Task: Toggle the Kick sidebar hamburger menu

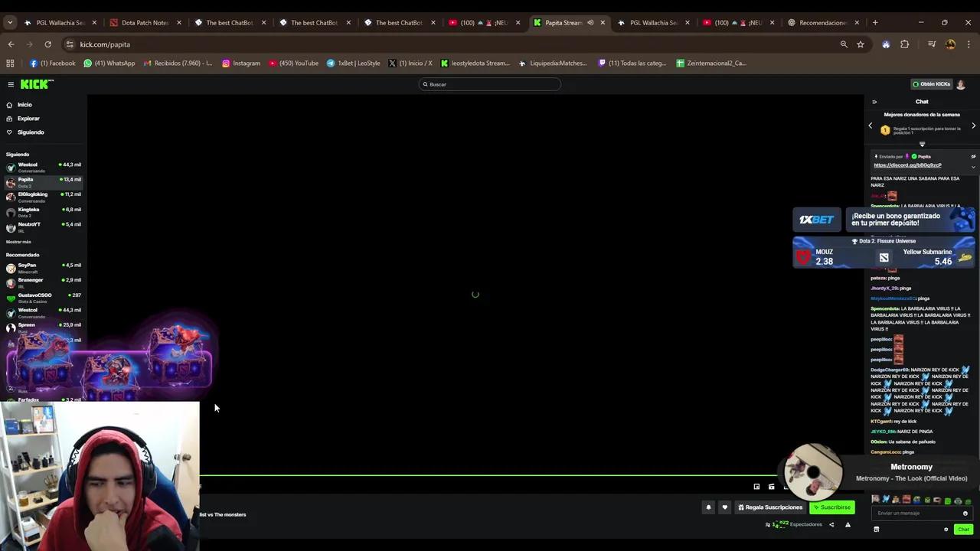Action: coord(11,84)
